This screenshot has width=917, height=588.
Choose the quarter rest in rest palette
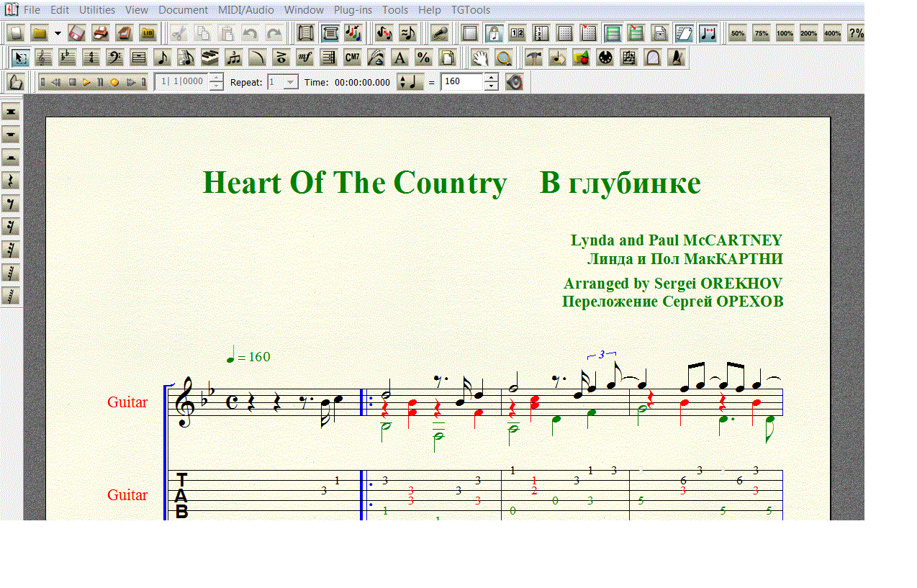coord(11,181)
